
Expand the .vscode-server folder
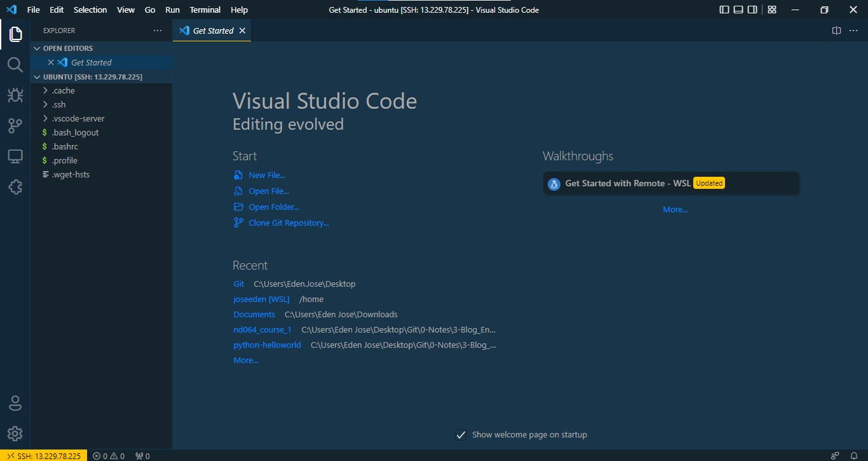(78, 118)
